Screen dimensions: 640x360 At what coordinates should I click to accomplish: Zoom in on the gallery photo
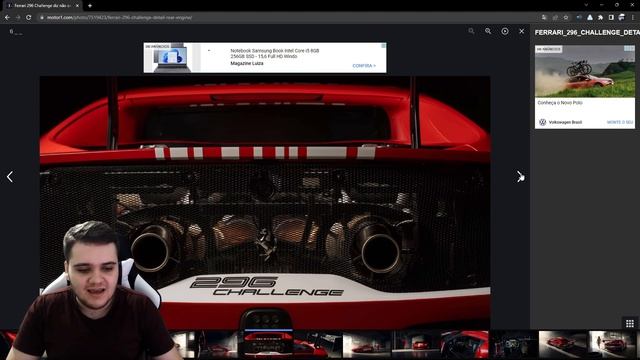pyautogui.click(x=488, y=31)
